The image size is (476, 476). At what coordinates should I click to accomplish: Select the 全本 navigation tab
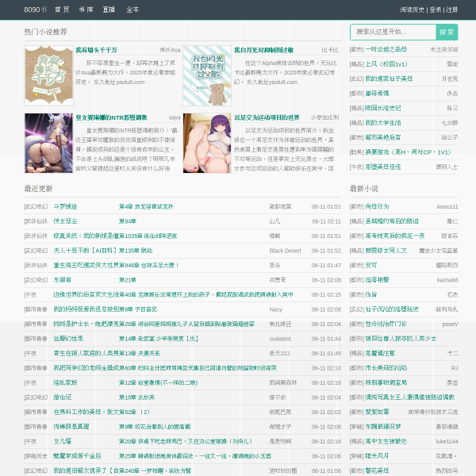click(132, 10)
